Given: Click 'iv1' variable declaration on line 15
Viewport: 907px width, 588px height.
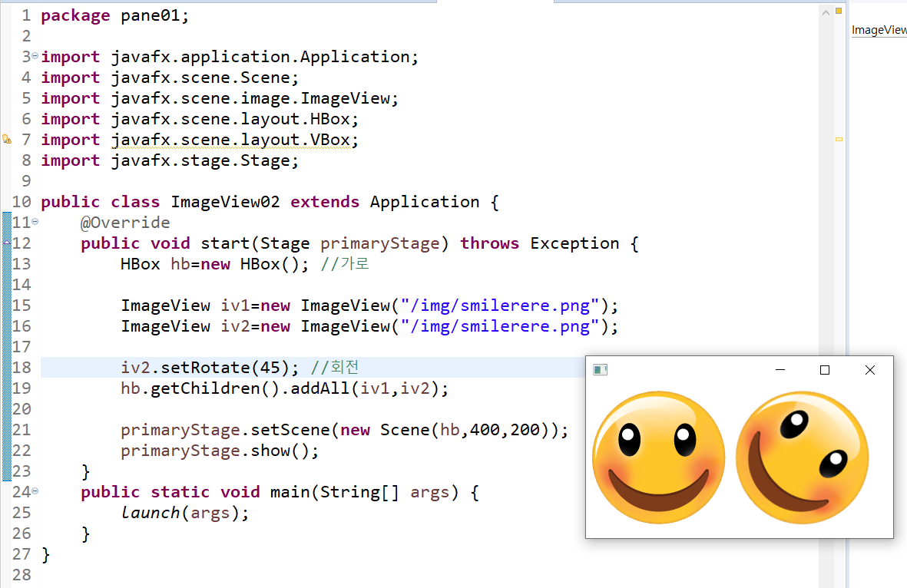Looking at the screenshot, I should (235, 306).
